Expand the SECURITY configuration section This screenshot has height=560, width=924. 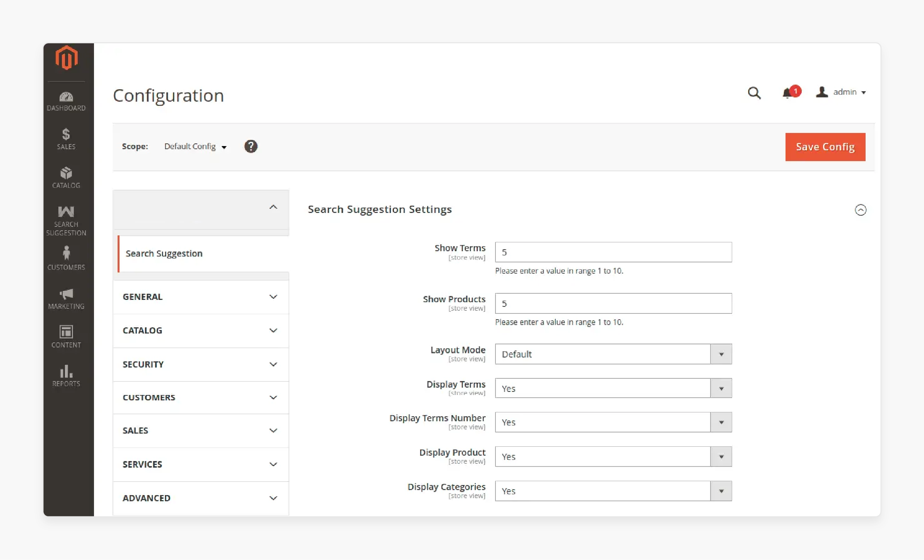tap(201, 364)
